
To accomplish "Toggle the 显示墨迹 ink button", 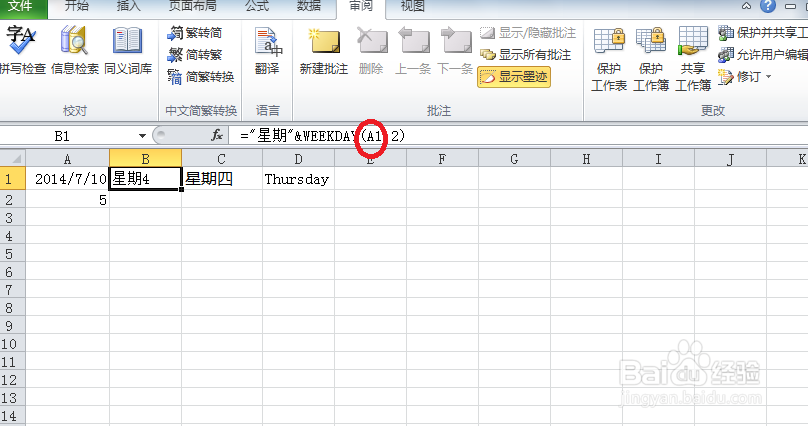I will pyautogui.click(x=514, y=77).
